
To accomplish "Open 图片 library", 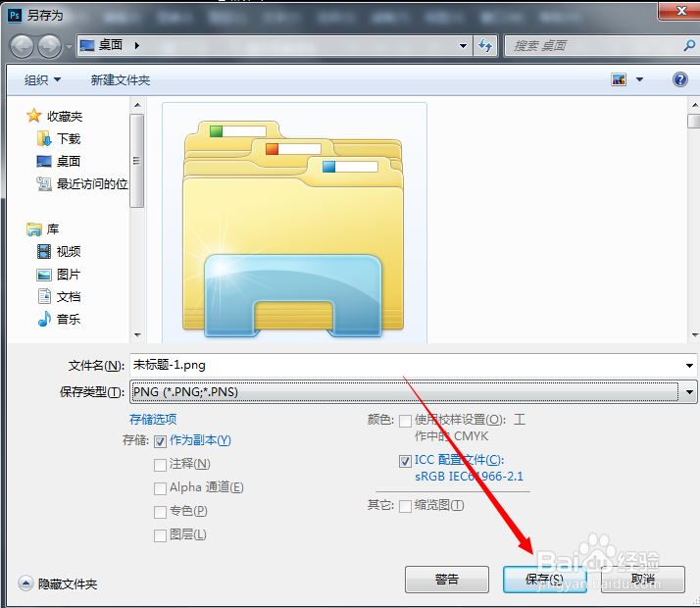I will tap(69, 275).
